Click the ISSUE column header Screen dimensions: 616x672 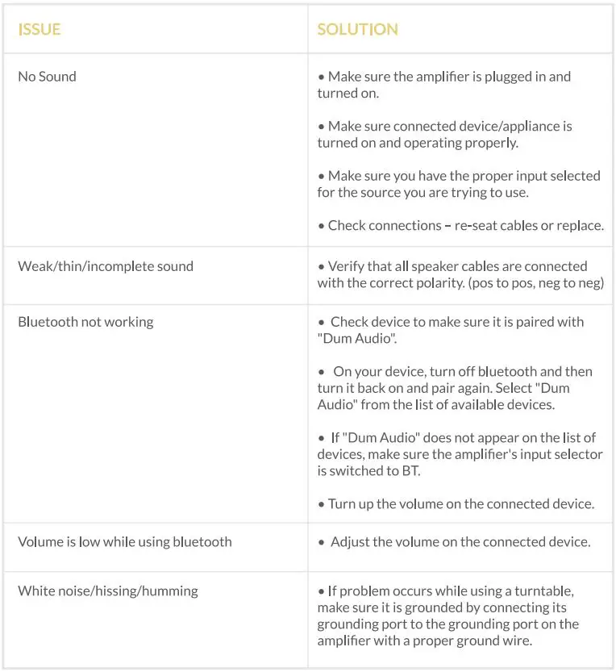coord(40,30)
